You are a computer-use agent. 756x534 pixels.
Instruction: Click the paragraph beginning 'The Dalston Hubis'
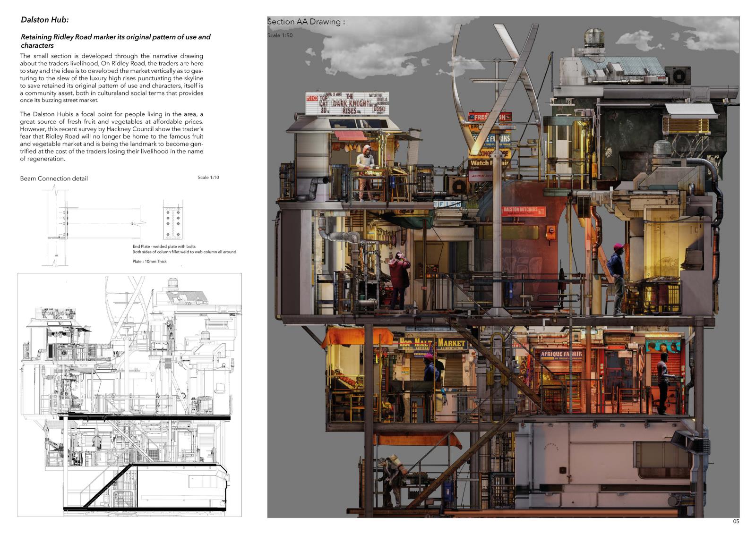click(112, 136)
